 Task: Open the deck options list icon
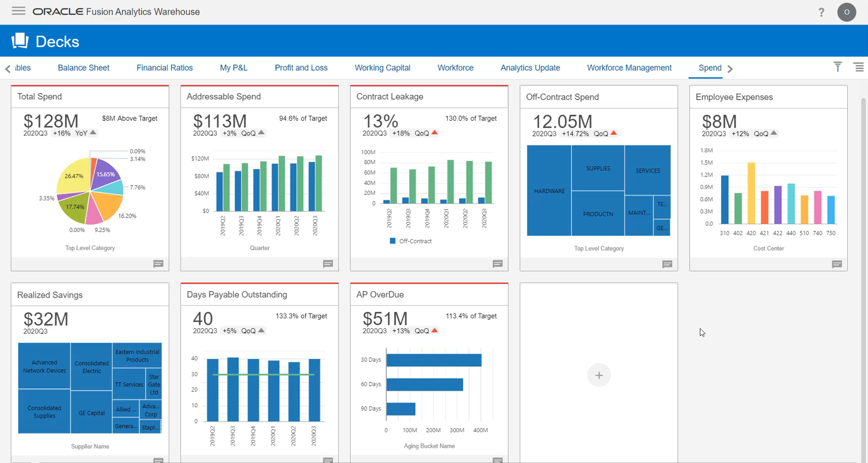(x=858, y=67)
